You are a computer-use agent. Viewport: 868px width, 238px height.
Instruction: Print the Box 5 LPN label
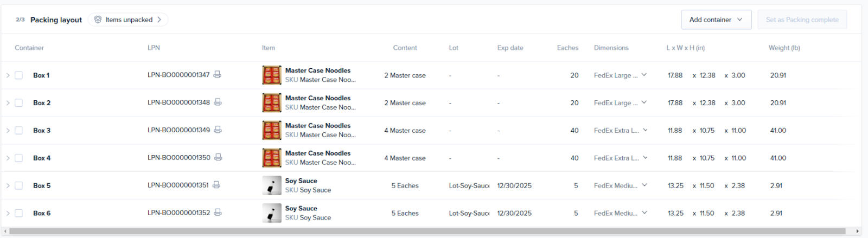(x=216, y=185)
